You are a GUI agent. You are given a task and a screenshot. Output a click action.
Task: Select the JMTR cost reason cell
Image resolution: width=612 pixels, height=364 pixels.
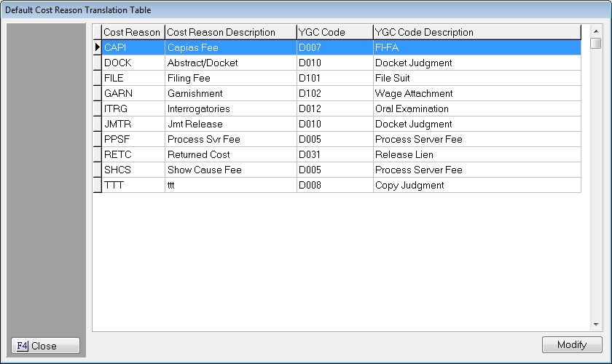133,124
